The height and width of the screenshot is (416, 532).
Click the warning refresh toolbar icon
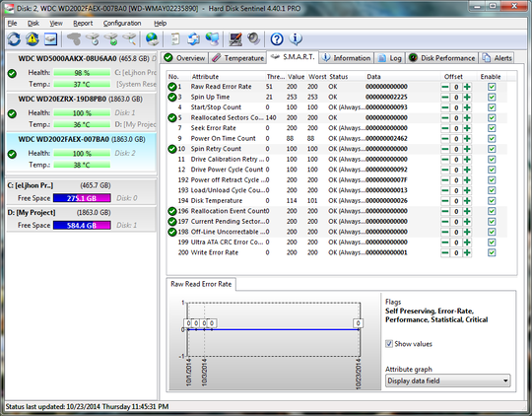pos(33,39)
